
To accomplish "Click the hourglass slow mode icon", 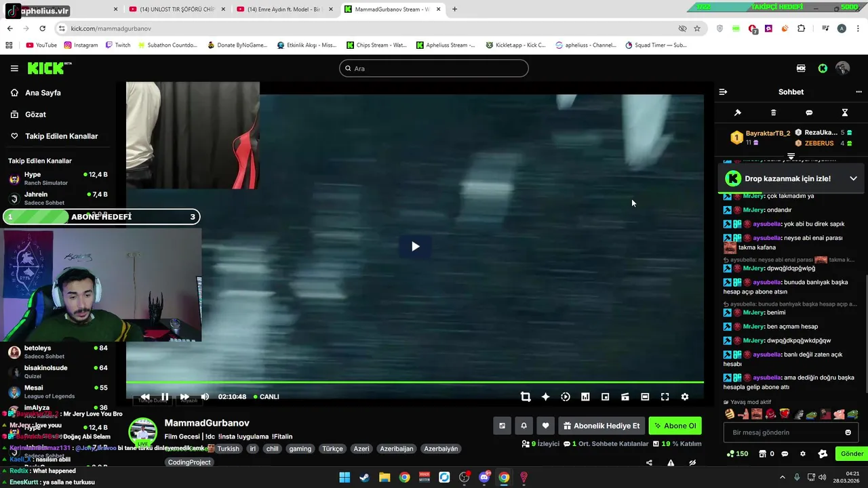I will 844,113.
